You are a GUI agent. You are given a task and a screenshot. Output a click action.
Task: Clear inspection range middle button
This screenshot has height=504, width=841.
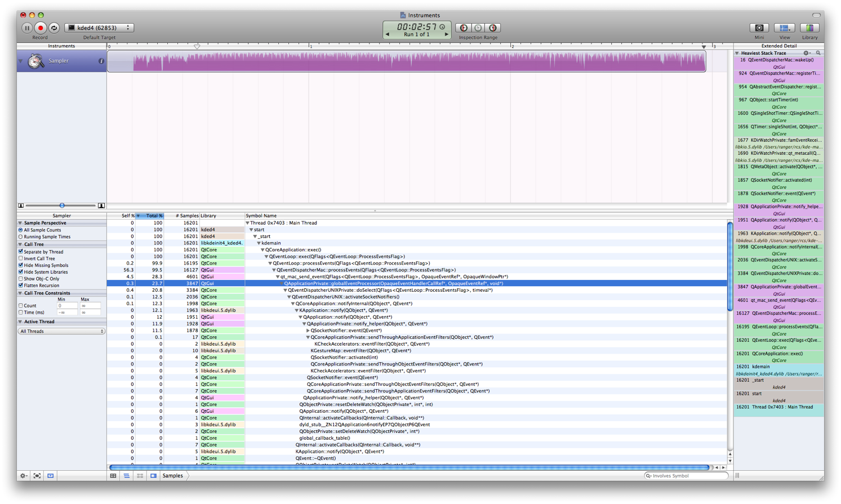(478, 28)
